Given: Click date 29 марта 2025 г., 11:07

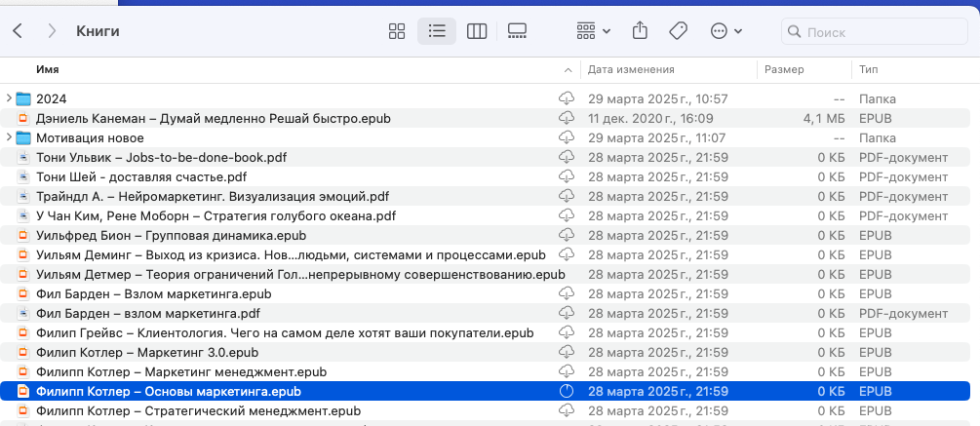Looking at the screenshot, I should 658,137.
